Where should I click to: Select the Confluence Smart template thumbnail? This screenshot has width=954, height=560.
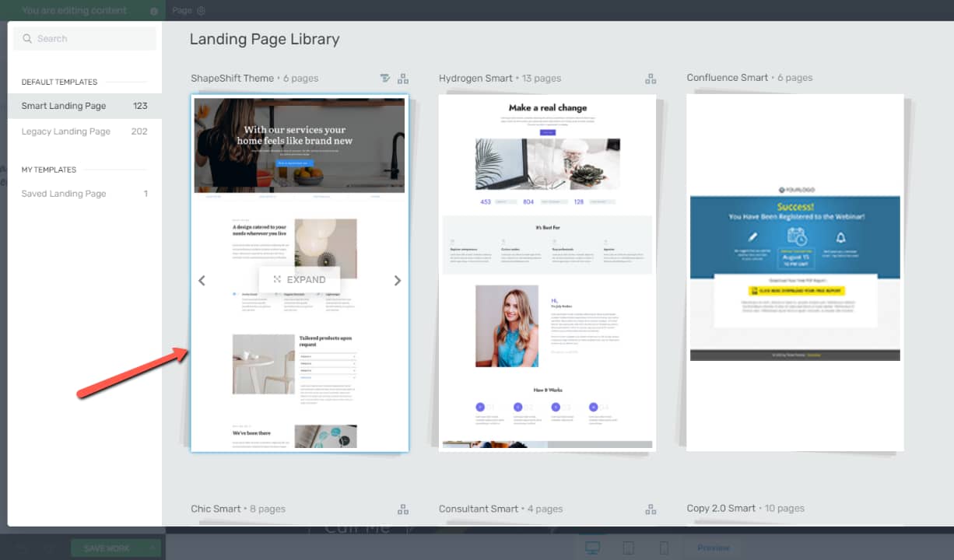click(794, 272)
